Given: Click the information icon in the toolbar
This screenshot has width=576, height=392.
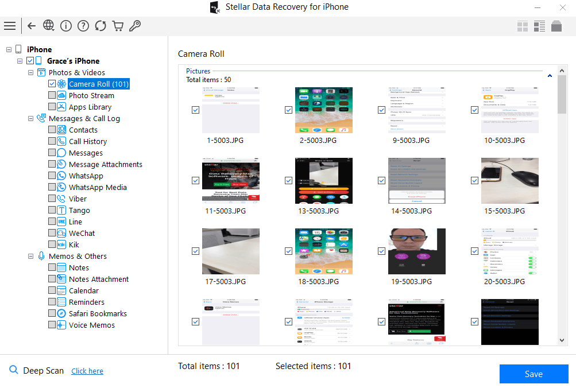Looking at the screenshot, I should 66,26.
